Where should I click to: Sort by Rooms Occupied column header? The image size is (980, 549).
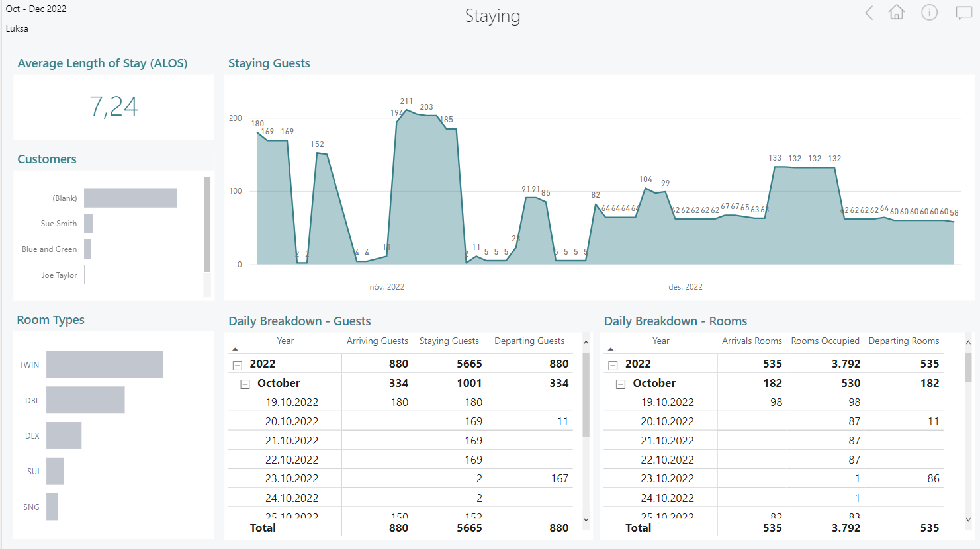click(x=825, y=341)
